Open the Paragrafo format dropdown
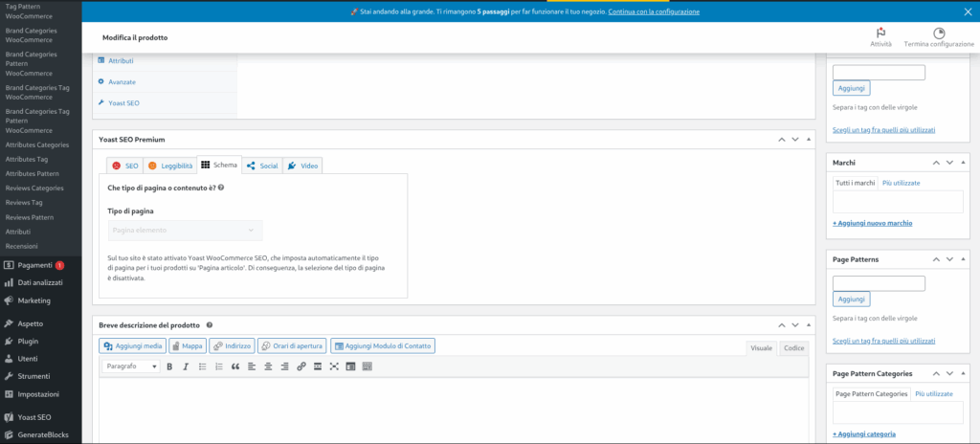The image size is (980, 444). (x=130, y=366)
